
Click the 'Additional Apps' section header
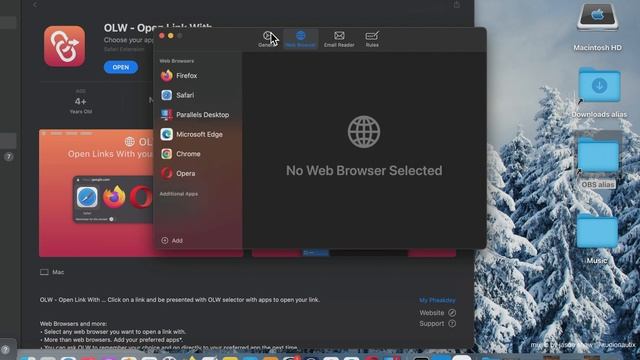179,194
